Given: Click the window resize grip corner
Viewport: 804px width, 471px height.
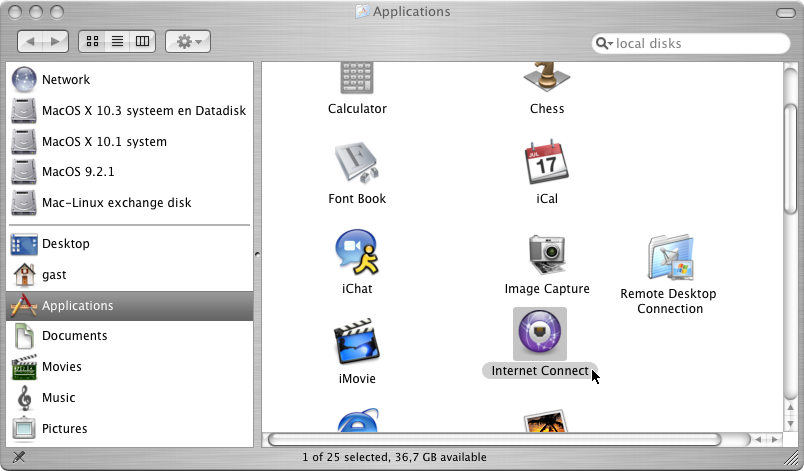Looking at the screenshot, I should pos(791,458).
